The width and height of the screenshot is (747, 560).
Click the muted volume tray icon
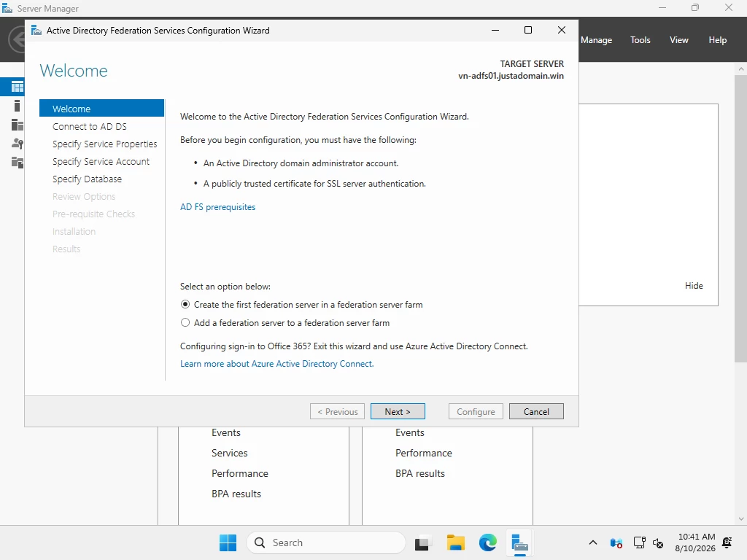pyautogui.click(x=658, y=542)
